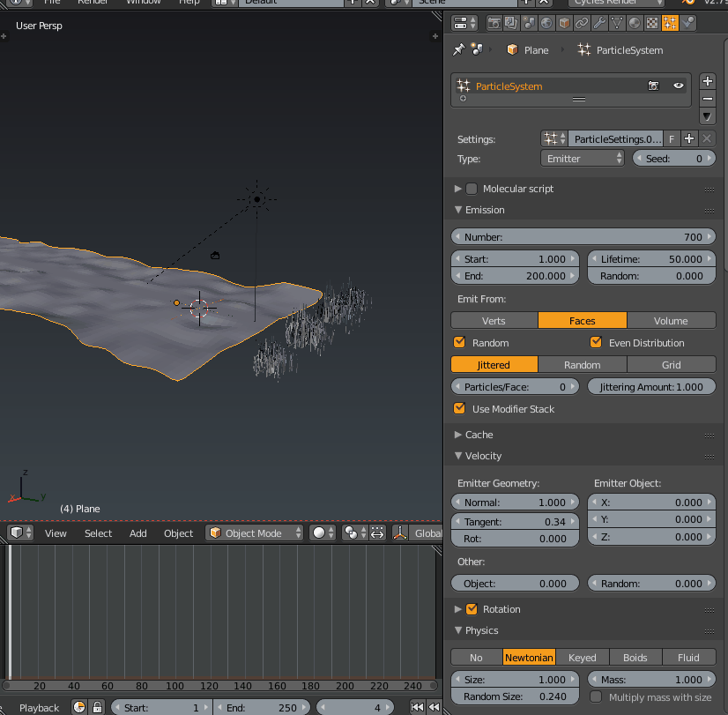The image size is (728, 715).
Task: Switch emission to Volume
Action: 672,320
